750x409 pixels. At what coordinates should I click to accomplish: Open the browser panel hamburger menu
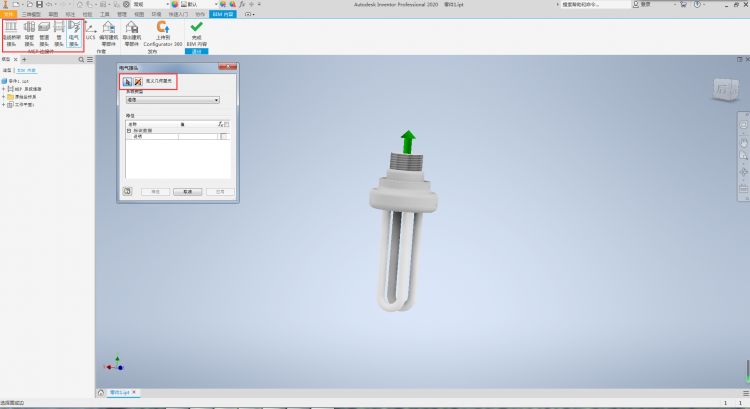tap(90, 60)
